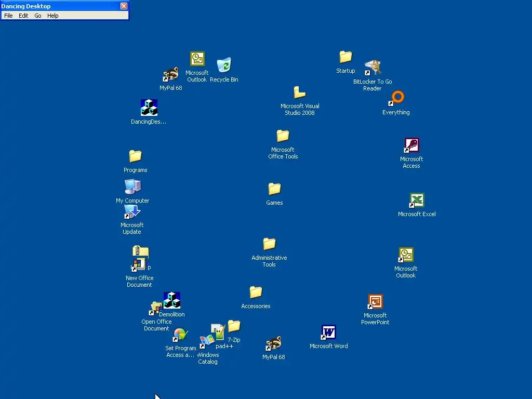Select the New Office Document shortcut icon
This screenshot has width=532, height=399.
coord(138,265)
